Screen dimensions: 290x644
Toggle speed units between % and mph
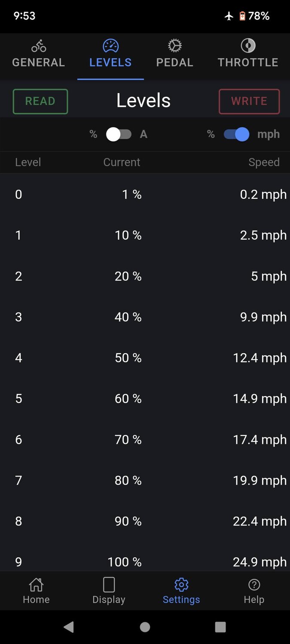coord(236,134)
